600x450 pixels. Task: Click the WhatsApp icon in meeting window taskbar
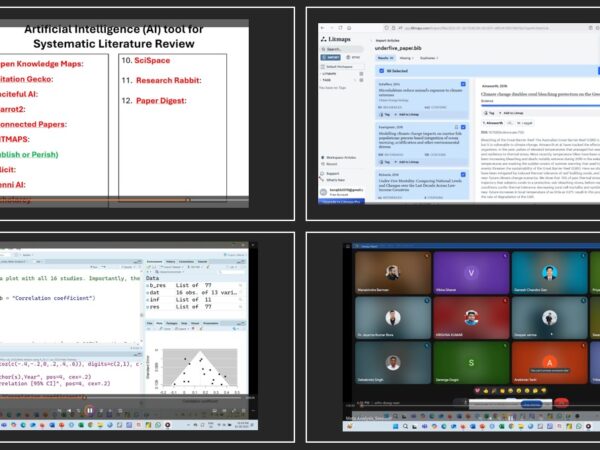click(579, 426)
